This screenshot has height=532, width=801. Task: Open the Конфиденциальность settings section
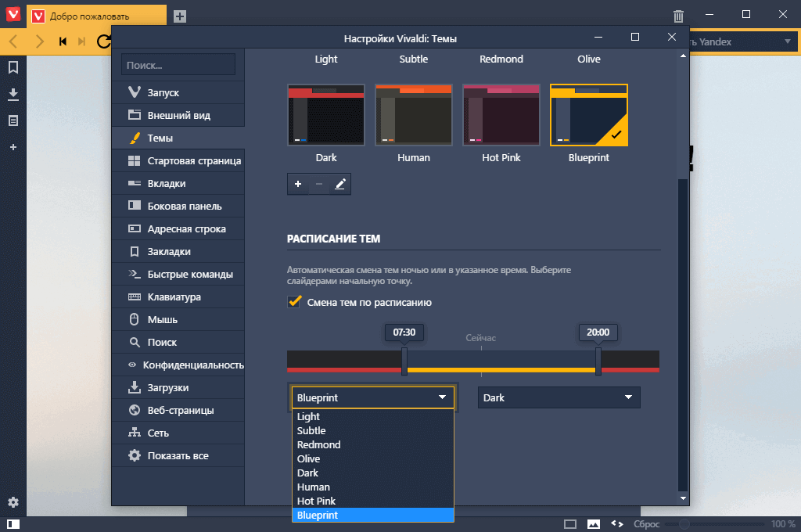178,365
